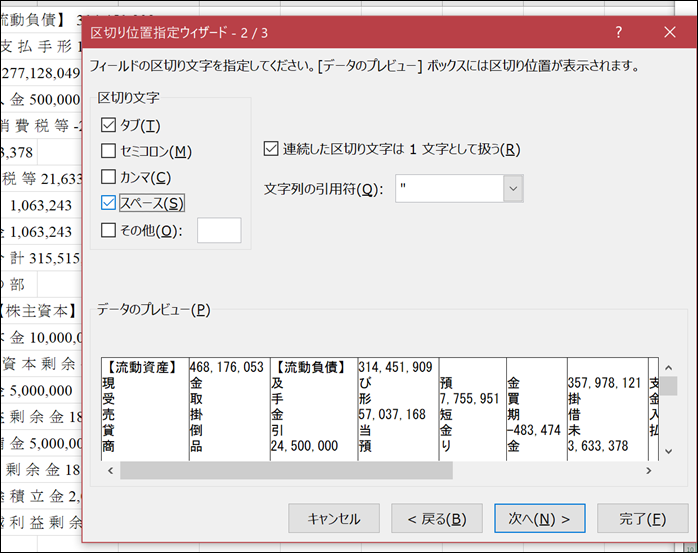Open the 文字列の引用符 dropdown

point(513,188)
